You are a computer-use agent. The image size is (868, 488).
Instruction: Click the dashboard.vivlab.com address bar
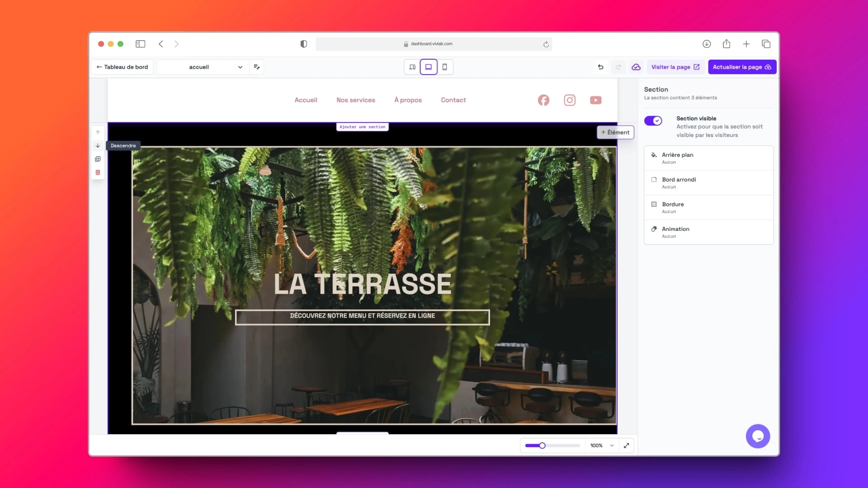(x=434, y=44)
